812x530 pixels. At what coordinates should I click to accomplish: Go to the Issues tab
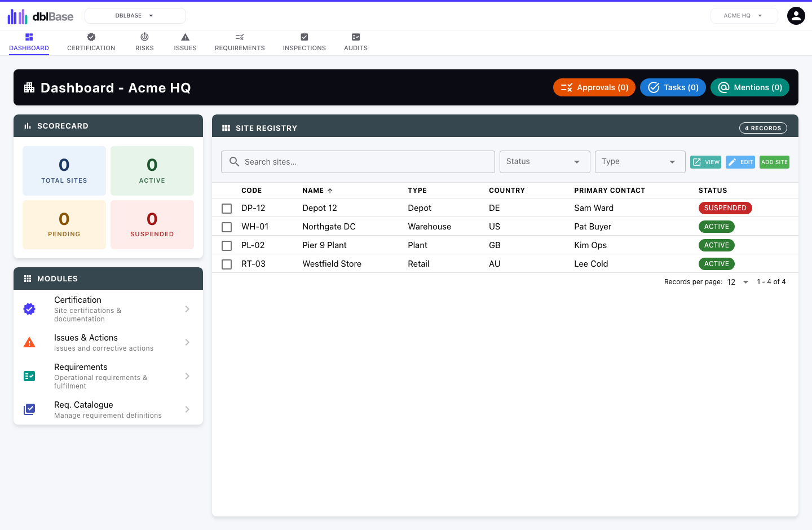point(185,43)
